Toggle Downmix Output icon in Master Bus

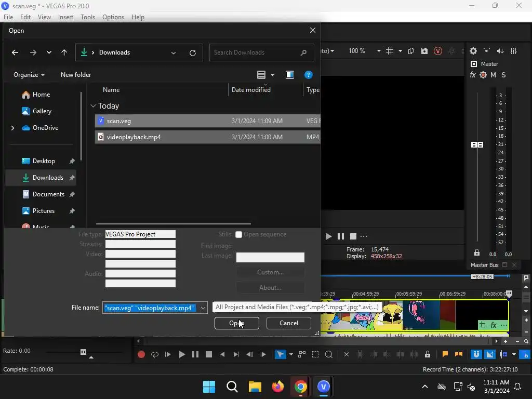tap(487, 51)
